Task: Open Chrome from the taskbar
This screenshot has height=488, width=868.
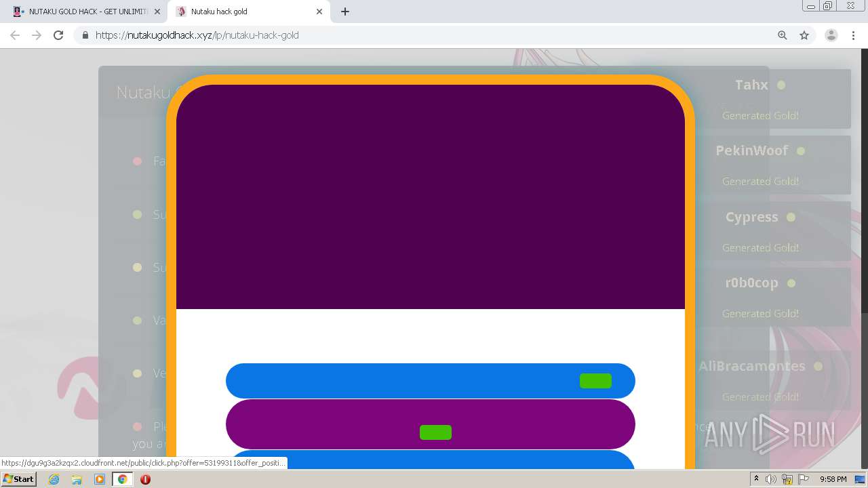Action: click(123, 479)
